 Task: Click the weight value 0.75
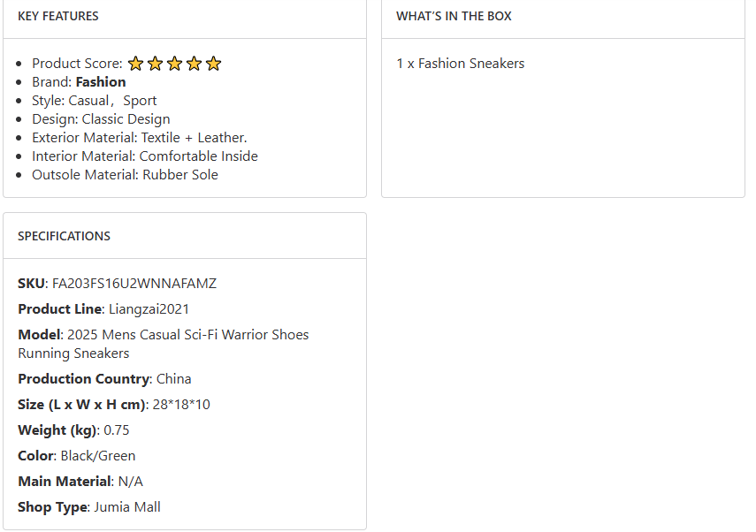(117, 430)
